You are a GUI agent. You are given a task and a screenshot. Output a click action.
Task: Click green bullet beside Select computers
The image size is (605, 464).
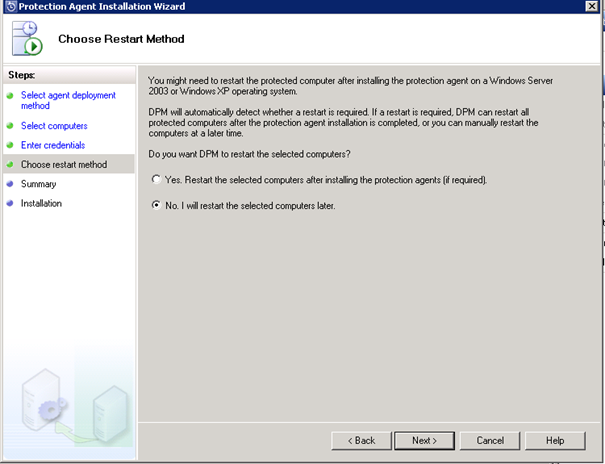point(10,126)
